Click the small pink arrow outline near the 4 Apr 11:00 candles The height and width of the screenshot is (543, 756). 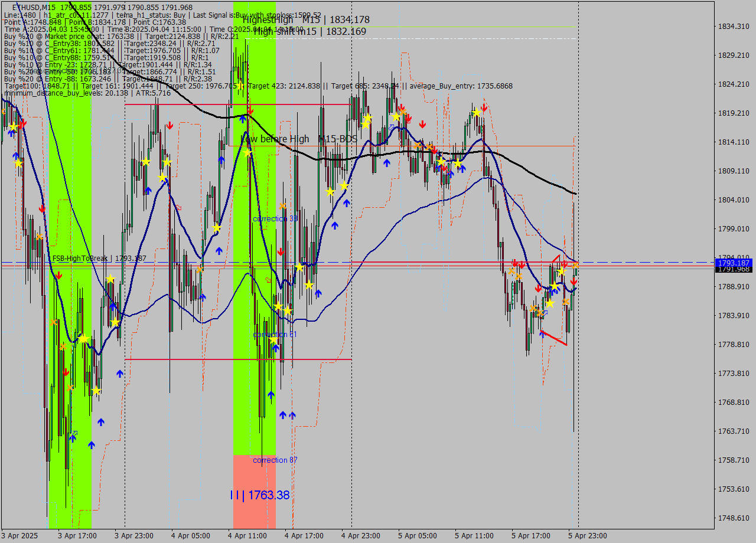click(269, 280)
